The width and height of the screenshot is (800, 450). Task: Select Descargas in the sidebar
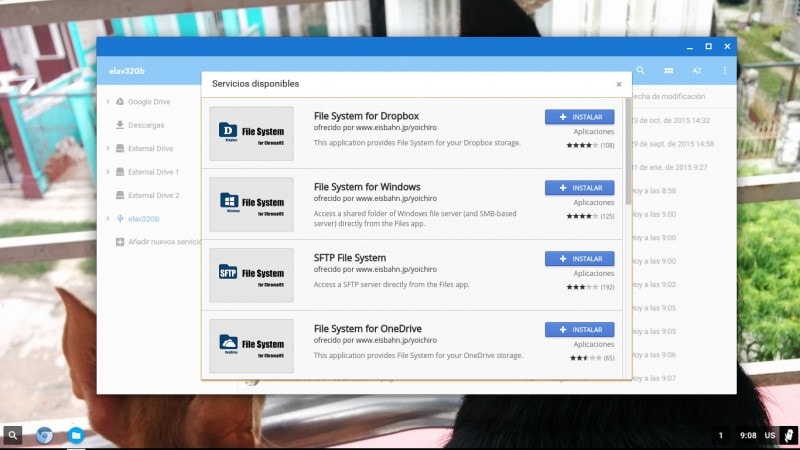click(x=146, y=125)
